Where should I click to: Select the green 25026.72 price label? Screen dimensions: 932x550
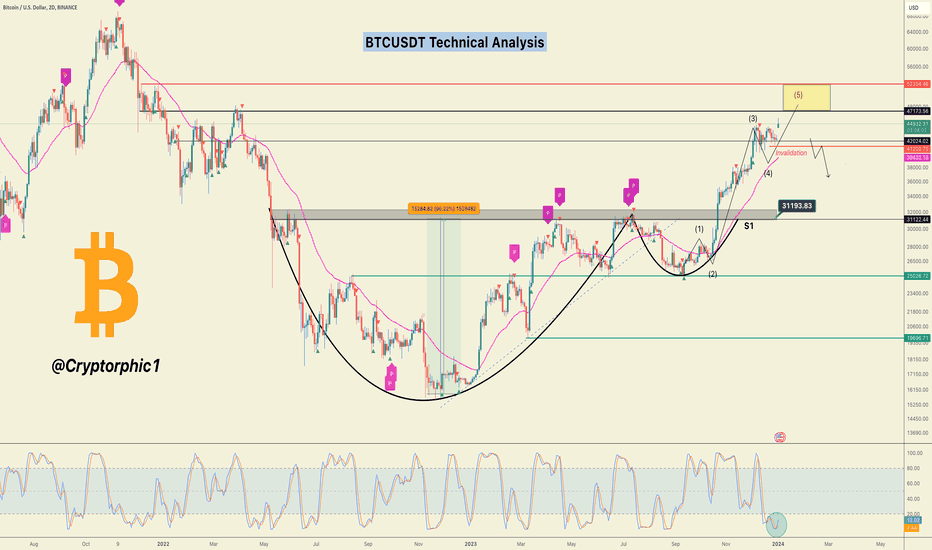pos(918,276)
